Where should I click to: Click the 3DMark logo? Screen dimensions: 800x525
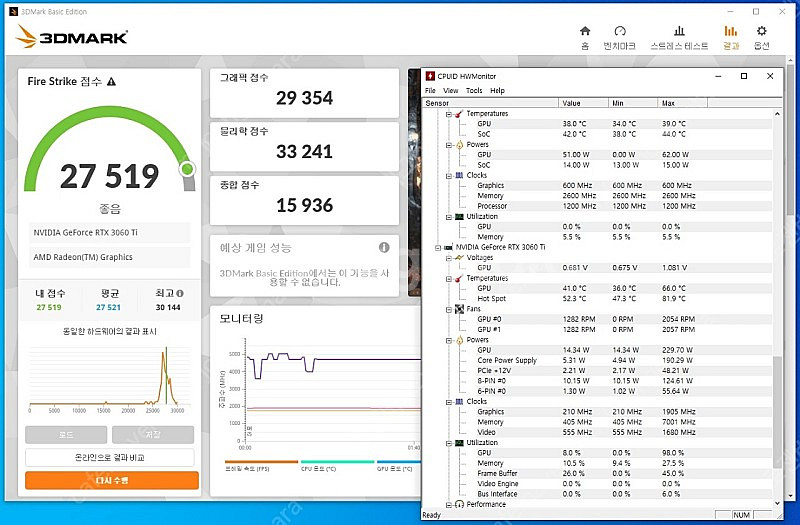pos(71,37)
